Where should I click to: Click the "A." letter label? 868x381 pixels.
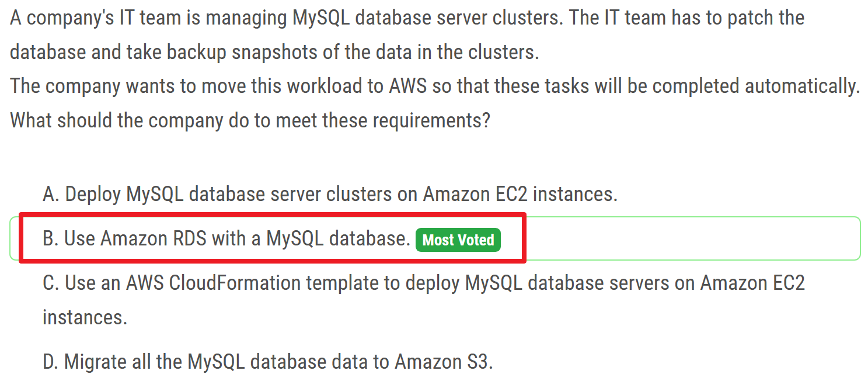tap(51, 193)
